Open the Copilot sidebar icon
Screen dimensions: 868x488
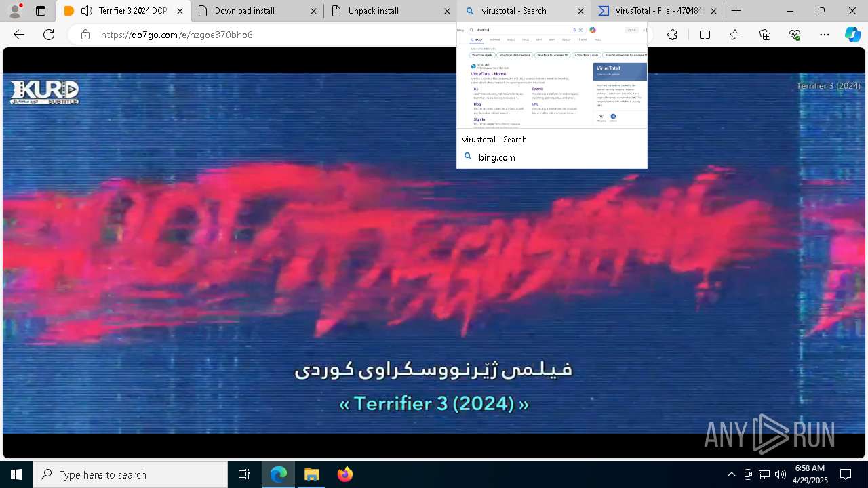852,35
